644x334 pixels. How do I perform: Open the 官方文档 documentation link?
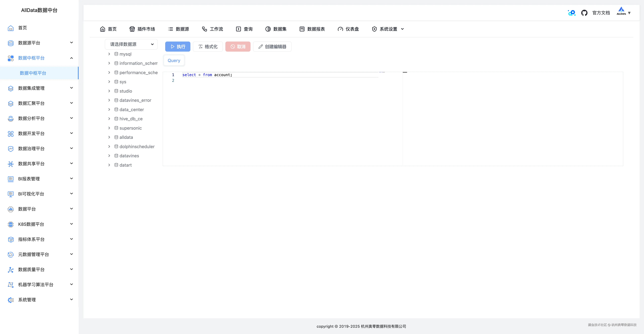click(601, 12)
